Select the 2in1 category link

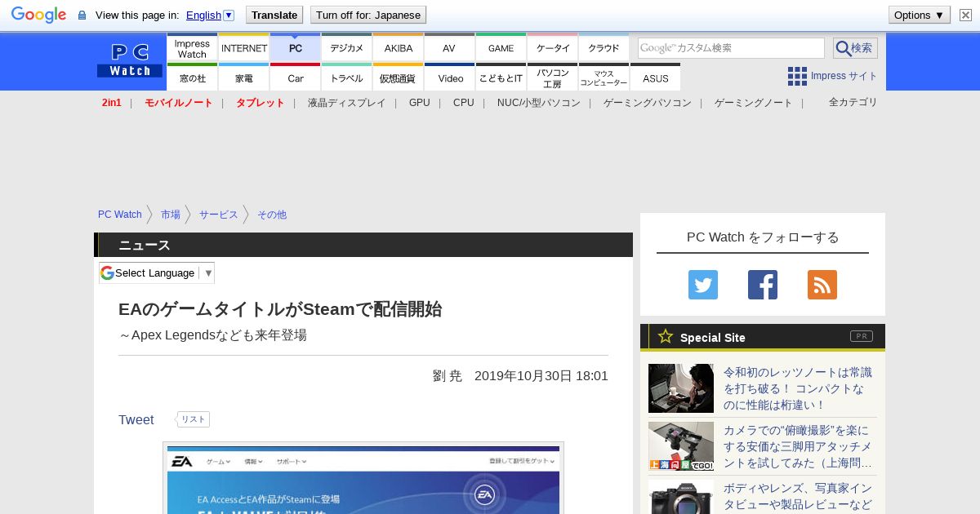tap(112, 103)
